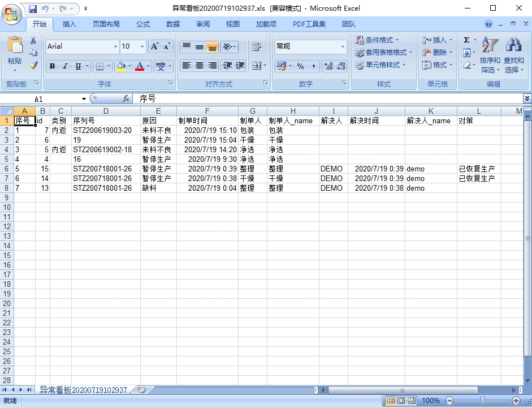Click the 查找和选择 button
Viewport: 532px width, 408px height.
[513, 57]
